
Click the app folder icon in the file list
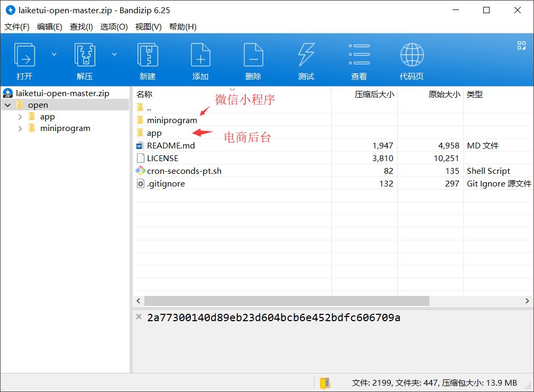click(140, 133)
